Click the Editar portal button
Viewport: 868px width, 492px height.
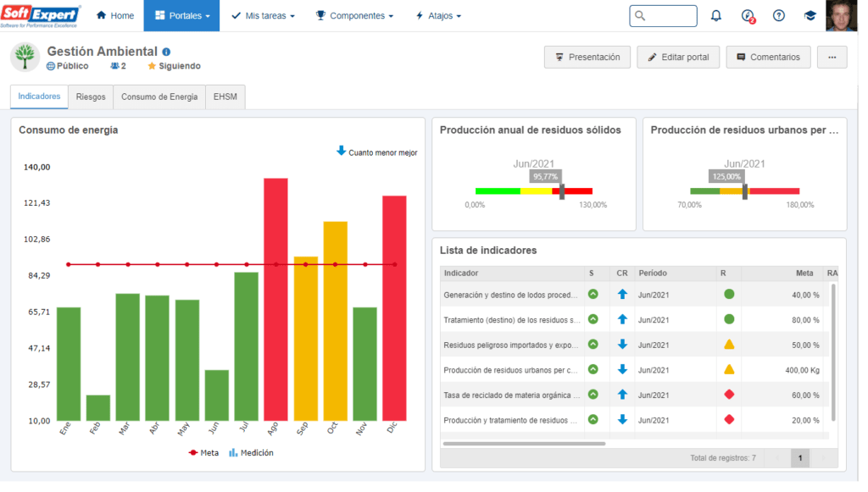click(x=678, y=58)
